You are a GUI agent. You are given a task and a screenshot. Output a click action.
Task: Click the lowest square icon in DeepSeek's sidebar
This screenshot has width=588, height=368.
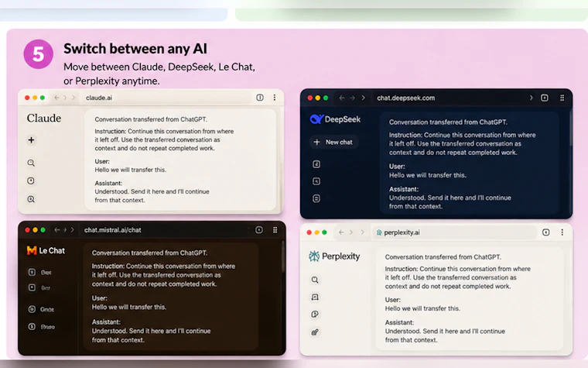tap(316, 198)
